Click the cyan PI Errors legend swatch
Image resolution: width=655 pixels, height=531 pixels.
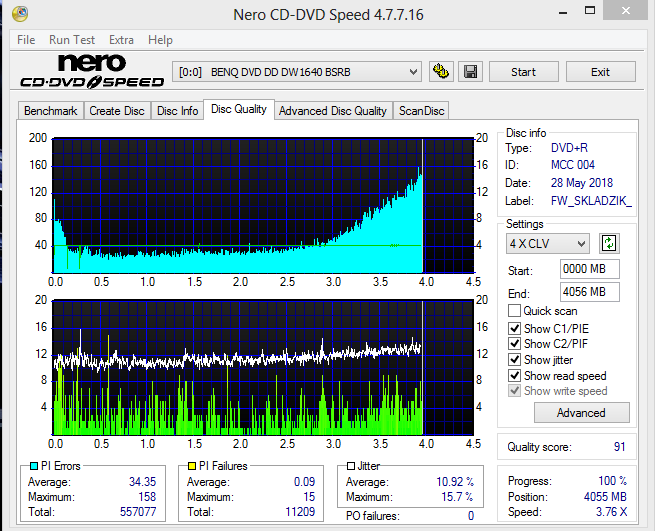click(34, 466)
